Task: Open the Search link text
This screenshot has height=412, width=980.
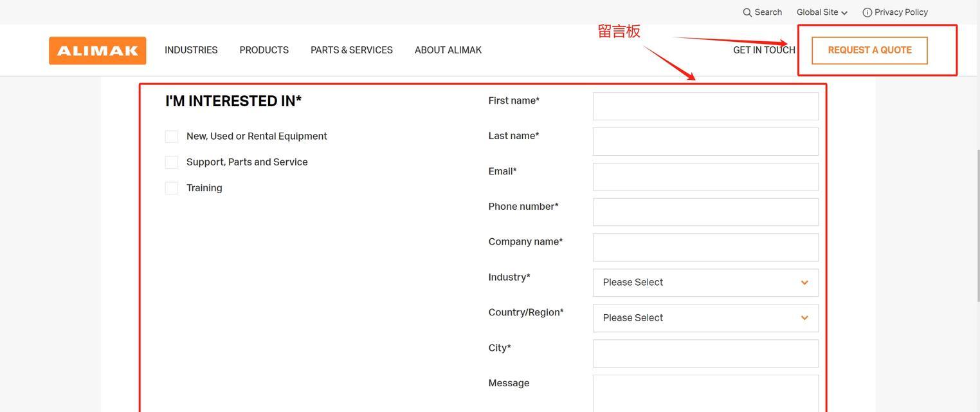Action: (768, 12)
